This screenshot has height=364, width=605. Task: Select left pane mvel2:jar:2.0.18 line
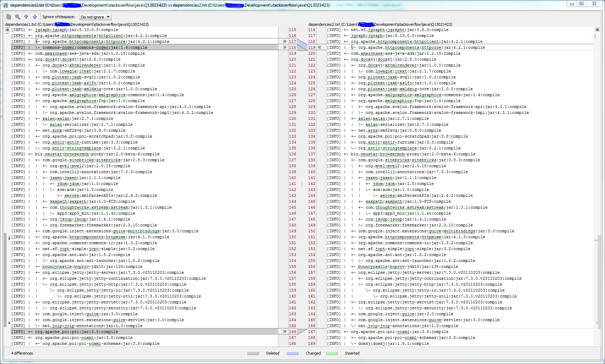[144, 166]
